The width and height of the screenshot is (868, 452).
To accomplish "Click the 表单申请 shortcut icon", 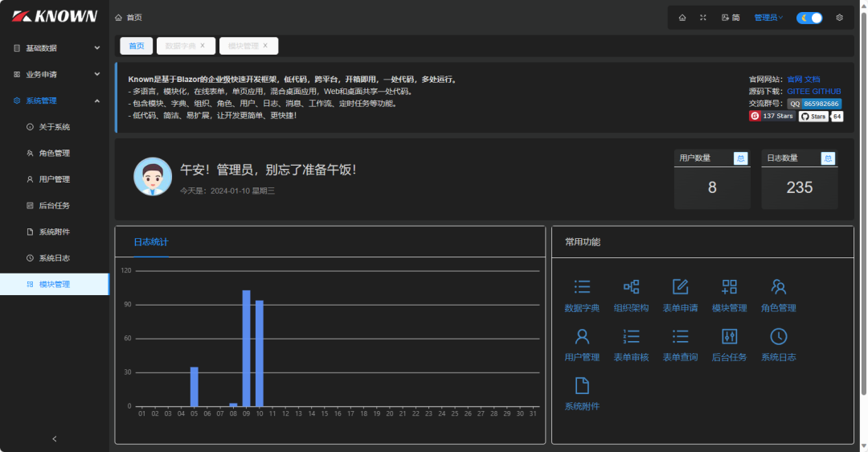I will (680, 288).
